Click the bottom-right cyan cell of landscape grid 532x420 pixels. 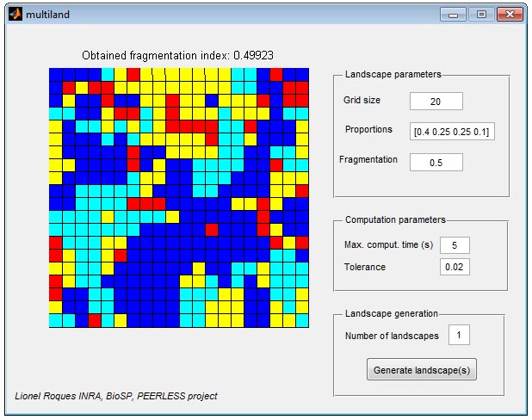tap(302, 321)
